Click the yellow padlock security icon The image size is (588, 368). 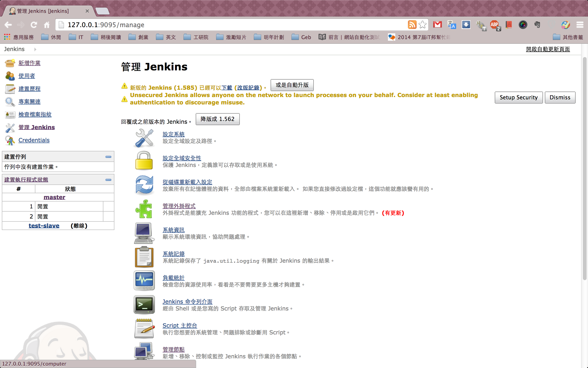pyautogui.click(x=144, y=161)
